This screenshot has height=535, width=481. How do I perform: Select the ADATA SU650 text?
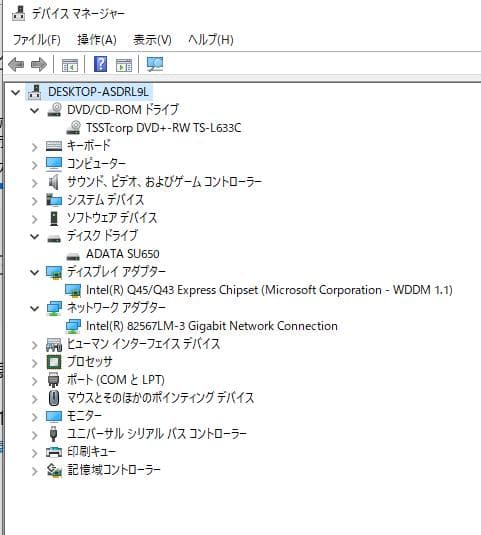coord(123,254)
